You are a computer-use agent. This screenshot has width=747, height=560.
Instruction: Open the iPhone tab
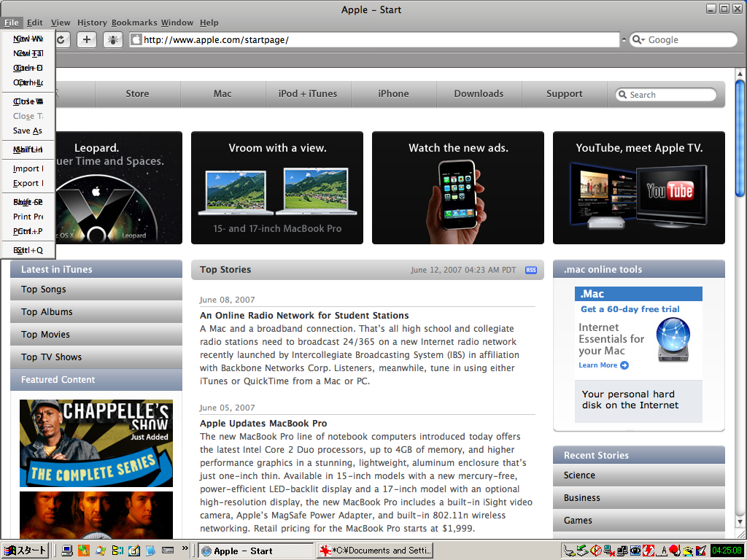point(393,94)
